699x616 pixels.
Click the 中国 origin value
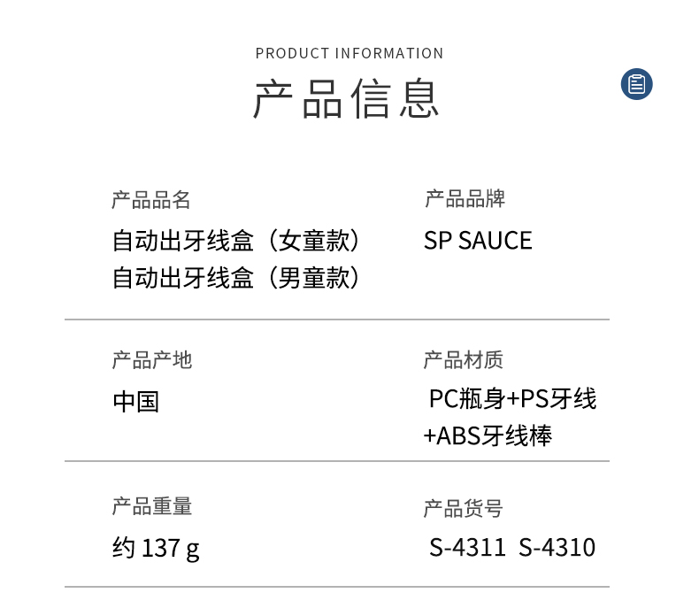point(135,402)
